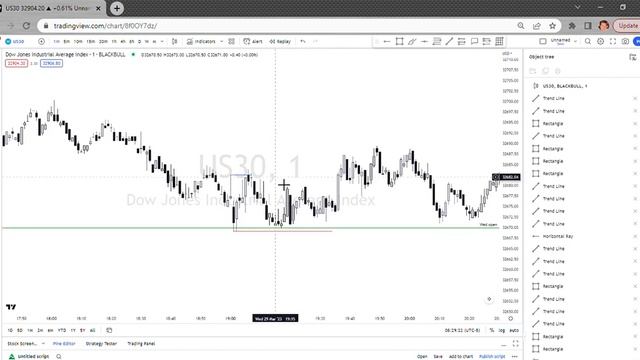
Task: Expand the favorite indicators dropdown arrow
Action: pyautogui.click(x=222, y=42)
